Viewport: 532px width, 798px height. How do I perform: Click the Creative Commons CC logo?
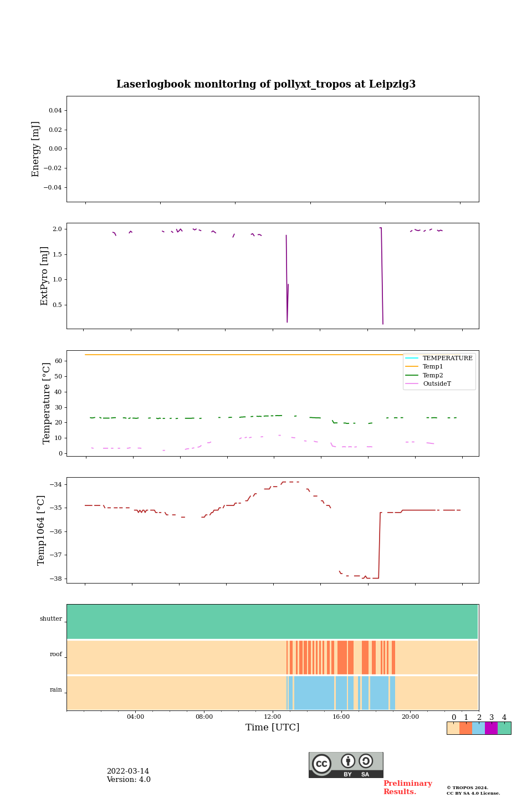pos(321,764)
